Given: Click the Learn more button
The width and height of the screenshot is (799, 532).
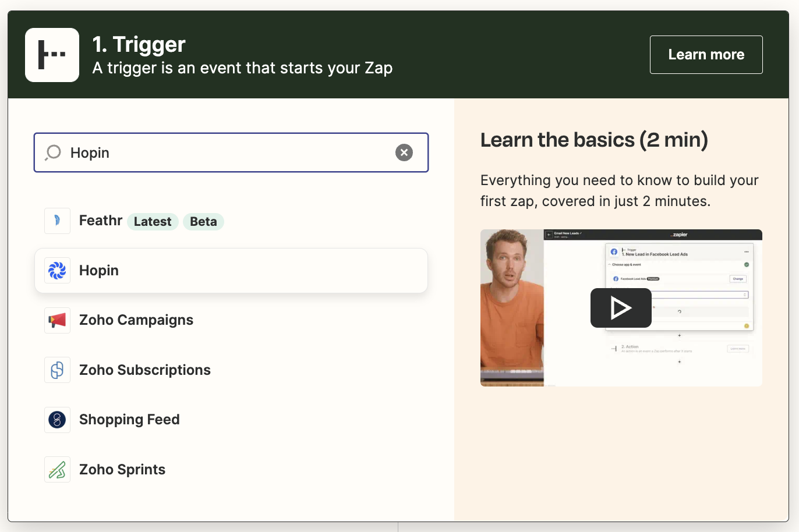Looking at the screenshot, I should [x=706, y=55].
